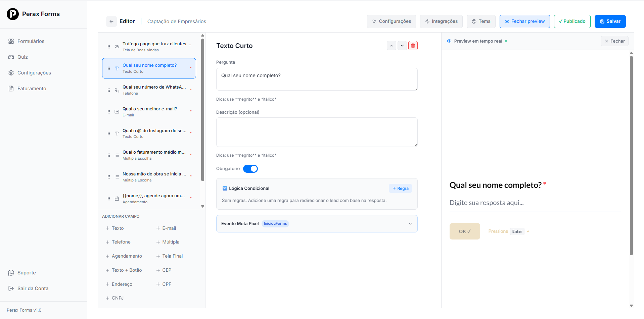Add a CEP field

point(164,270)
